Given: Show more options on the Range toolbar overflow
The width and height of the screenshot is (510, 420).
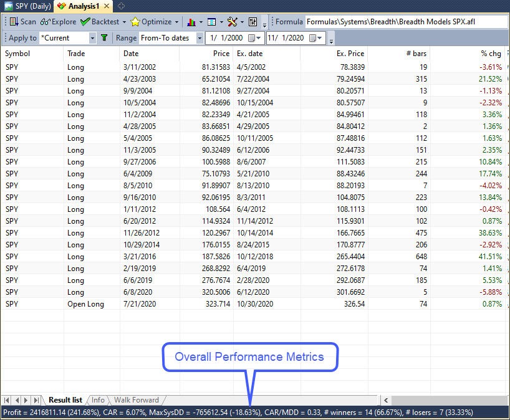Looking at the screenshot, I should click(x=331, y=41).
